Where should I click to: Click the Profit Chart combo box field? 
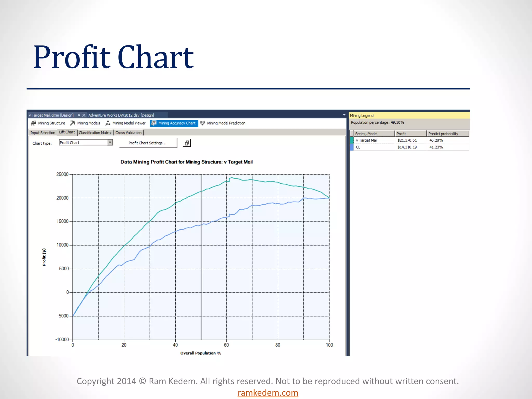83,143
